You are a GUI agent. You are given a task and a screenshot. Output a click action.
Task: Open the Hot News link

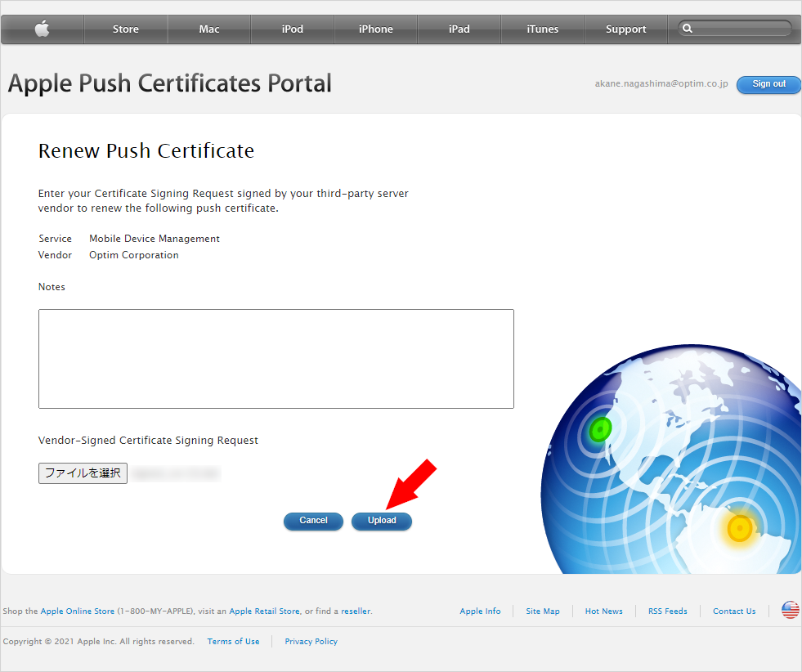click(603, 611)
